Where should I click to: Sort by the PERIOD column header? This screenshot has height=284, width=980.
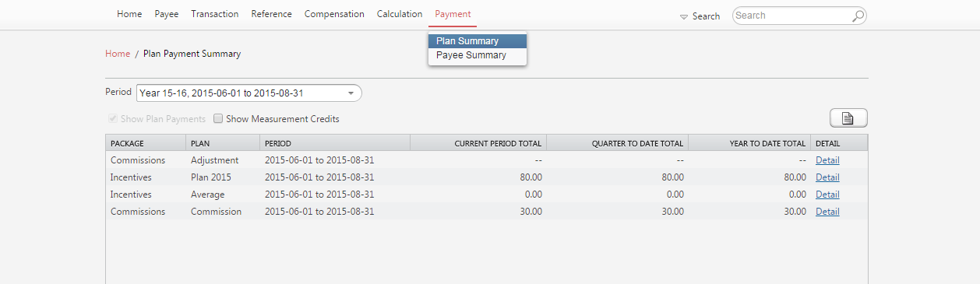pos(335,143)
